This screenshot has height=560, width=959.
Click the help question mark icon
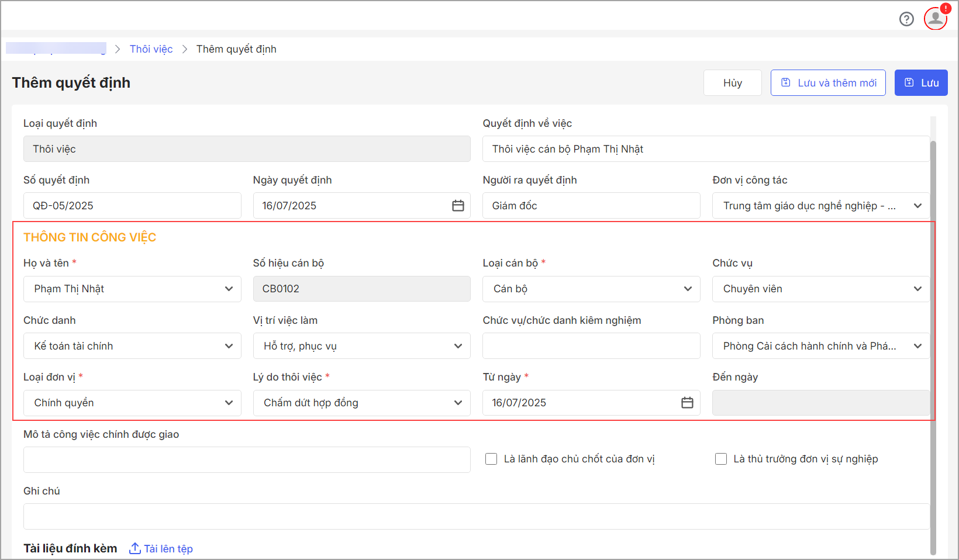point(906,19)
